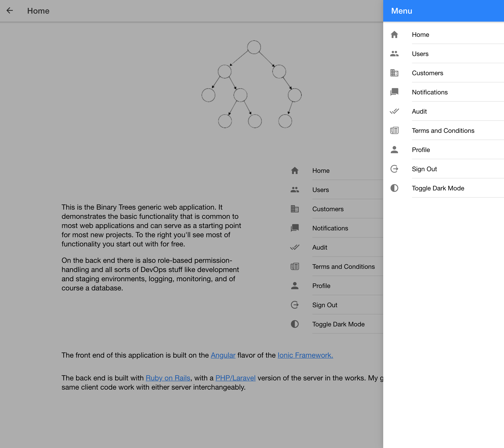Click the Terms newspaper icon in the side menu
This screenshot has height=448, width=504.
pos(394,130)
